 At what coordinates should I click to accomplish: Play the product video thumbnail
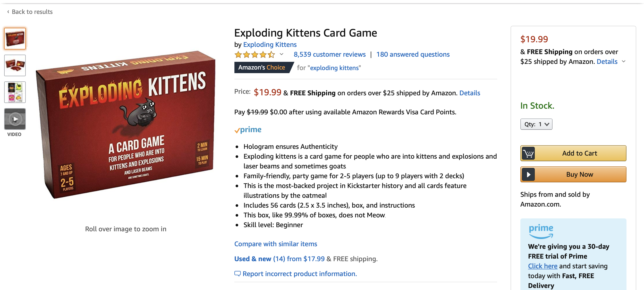[15, 119]
